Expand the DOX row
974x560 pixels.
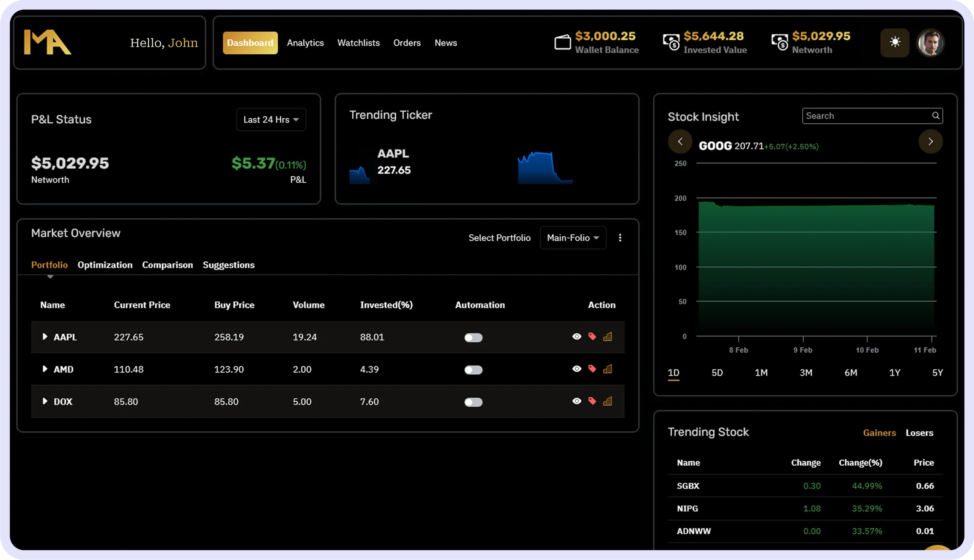[45, 401]
